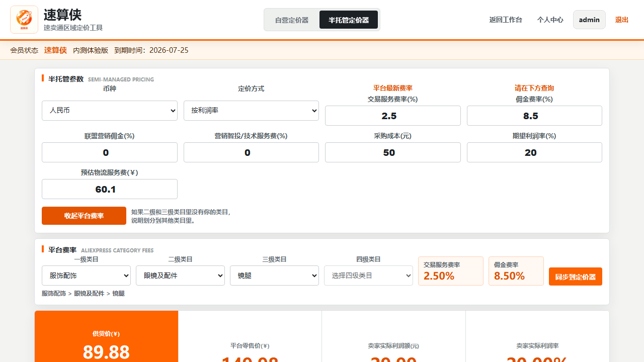
Task: Edit the 期望利润率(%) field
Action: 534,152
